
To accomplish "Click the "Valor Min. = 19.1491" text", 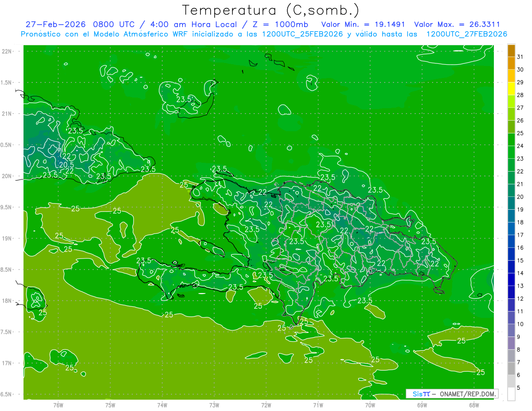I will coord(364,24).
